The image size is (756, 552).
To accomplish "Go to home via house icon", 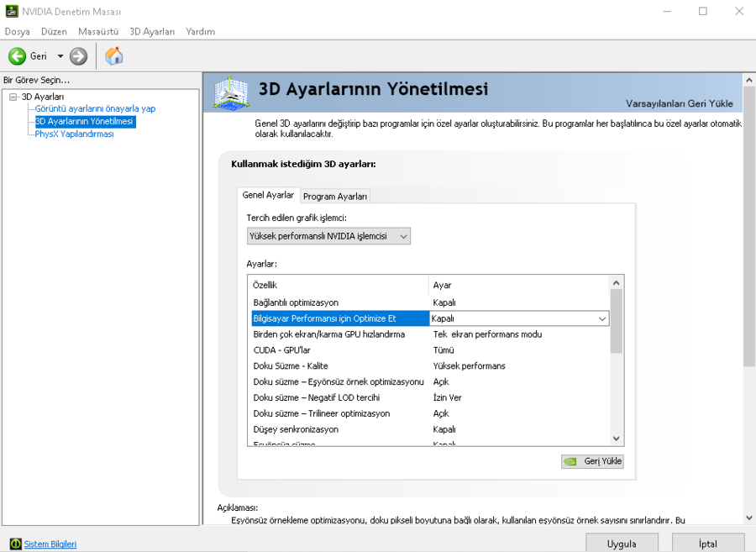I will [114, 56].
